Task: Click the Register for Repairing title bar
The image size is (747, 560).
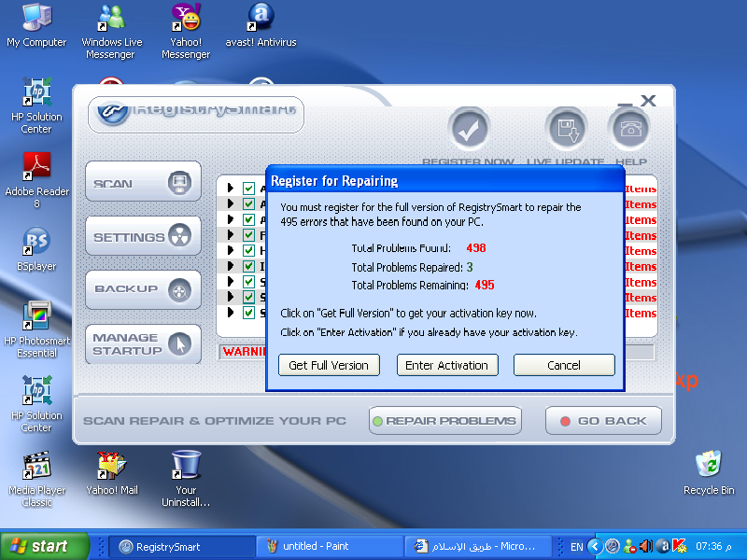Action: click(445, 181)
